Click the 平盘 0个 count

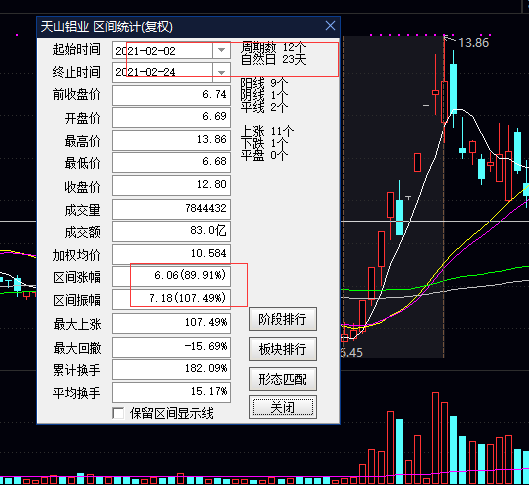264,155
